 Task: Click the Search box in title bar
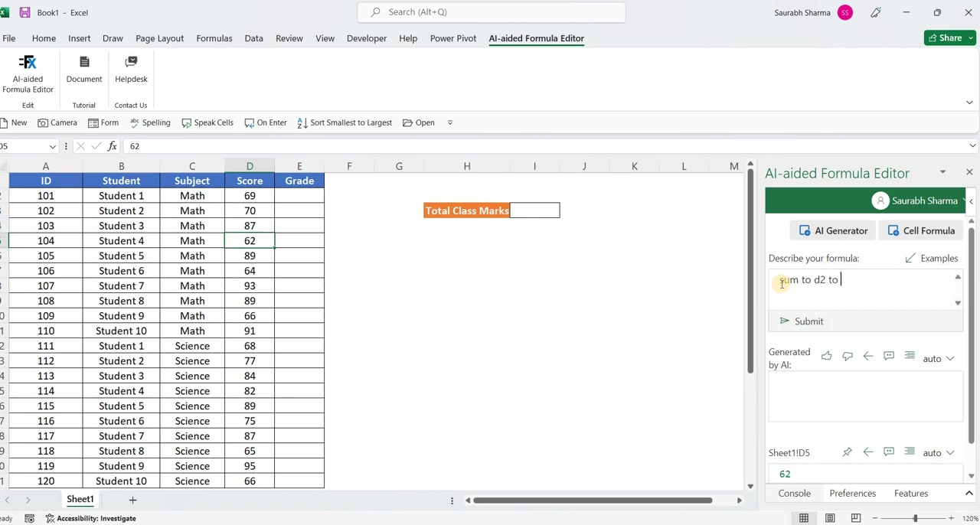coord(492,12)
